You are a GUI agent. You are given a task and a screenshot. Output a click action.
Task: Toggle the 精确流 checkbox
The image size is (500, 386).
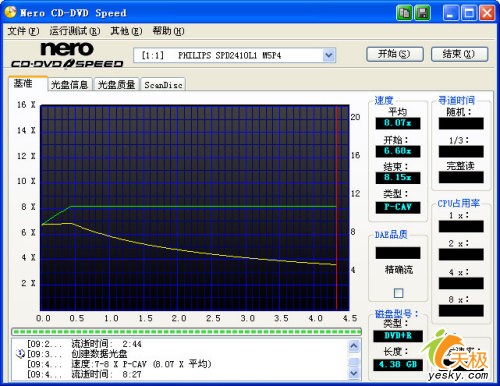[398, 293]
